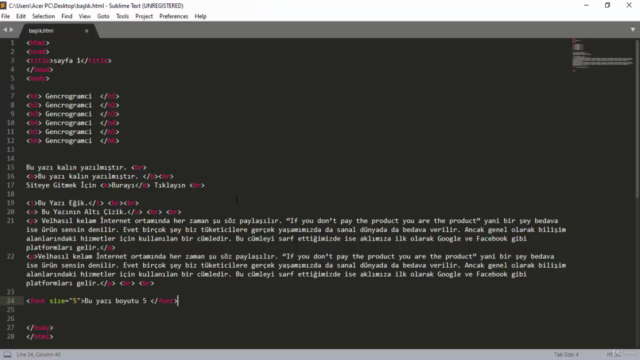Click 'Gencrogramci' inside the h1 tag

pos(69,96)
